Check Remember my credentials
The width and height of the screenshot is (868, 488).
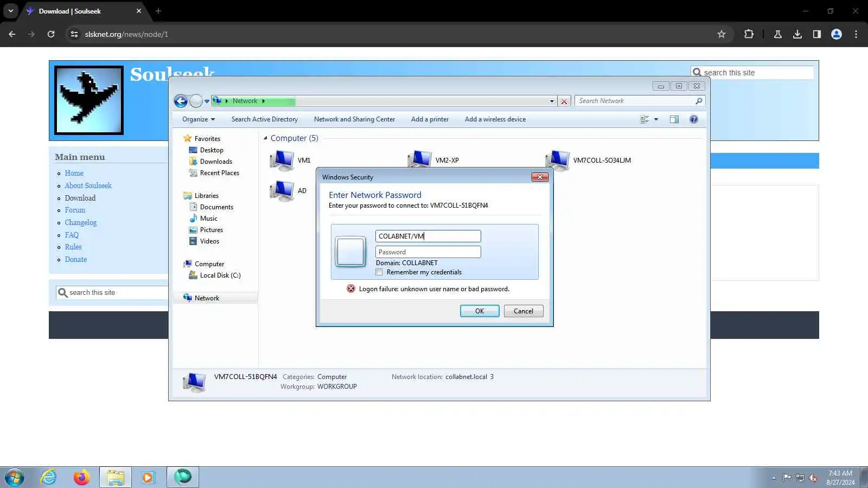pos(379,272)
